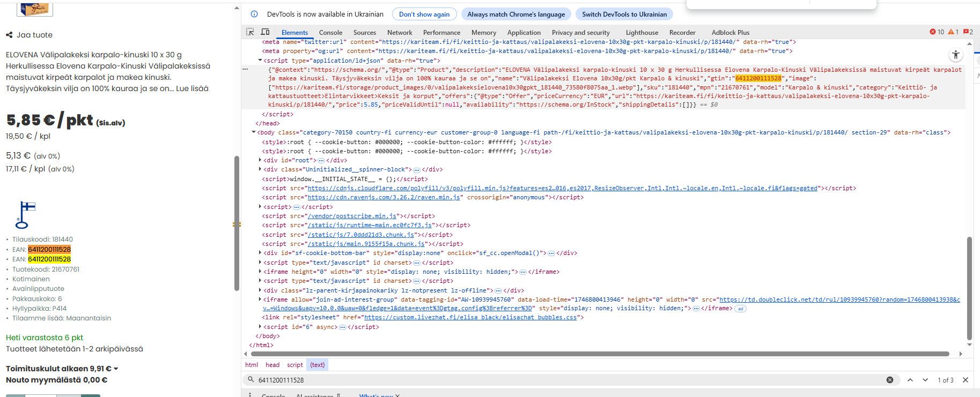
Task: Click the Don't show again button
Action: click(x=424, y=14)
